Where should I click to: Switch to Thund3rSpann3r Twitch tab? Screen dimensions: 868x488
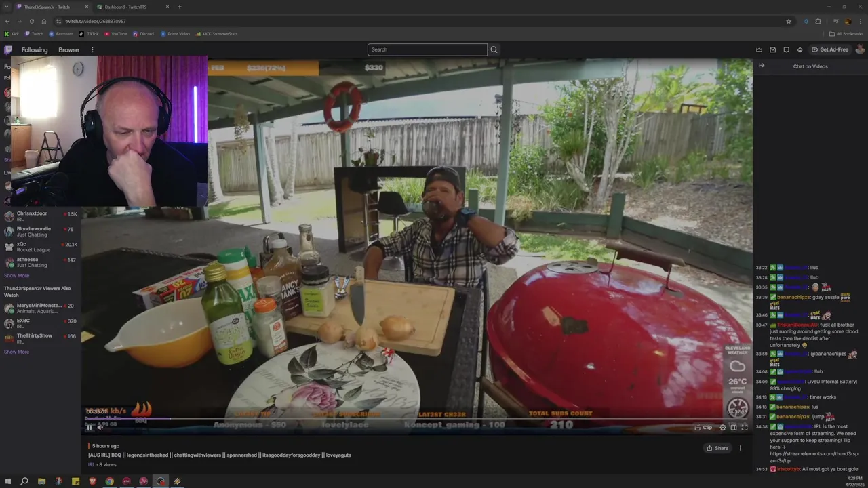pos(53,7)
